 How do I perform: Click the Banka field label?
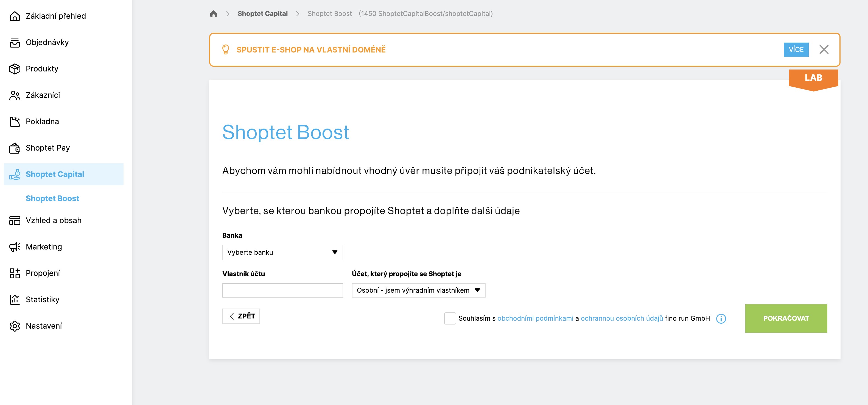pos(232,235)
